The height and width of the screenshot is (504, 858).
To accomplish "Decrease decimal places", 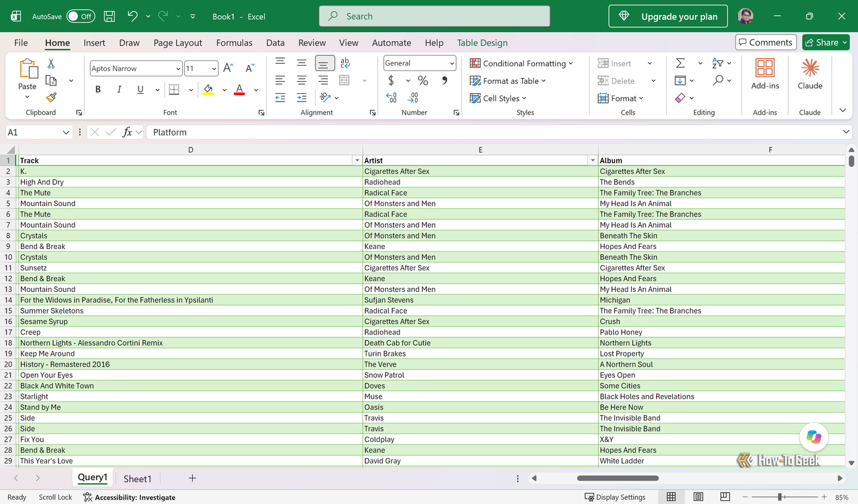I will pos(413,97).
